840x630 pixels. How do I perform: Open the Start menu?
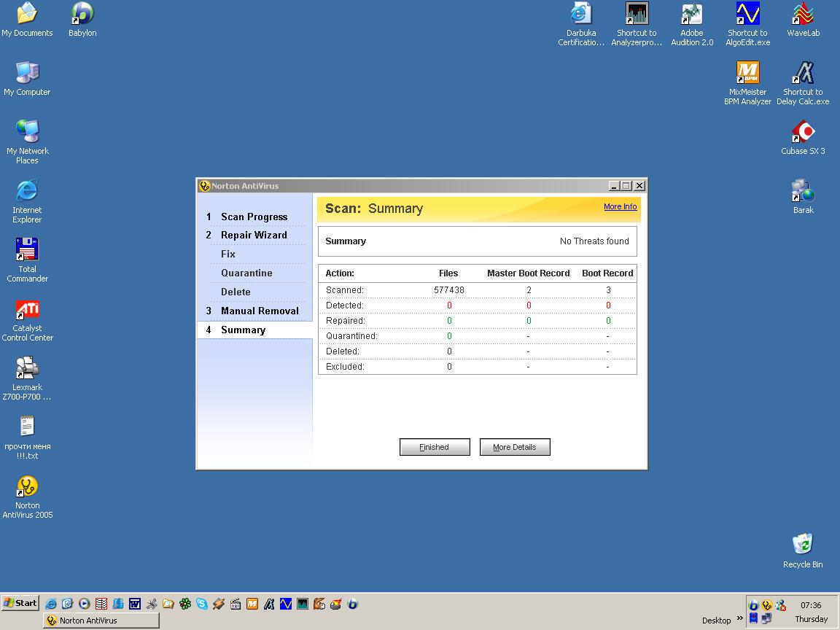point(20,603)
